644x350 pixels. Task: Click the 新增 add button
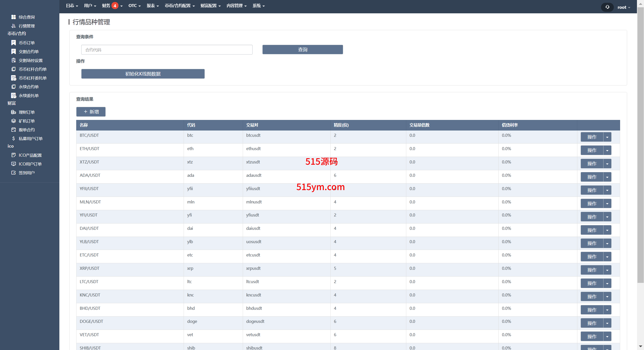pos(91,112)
